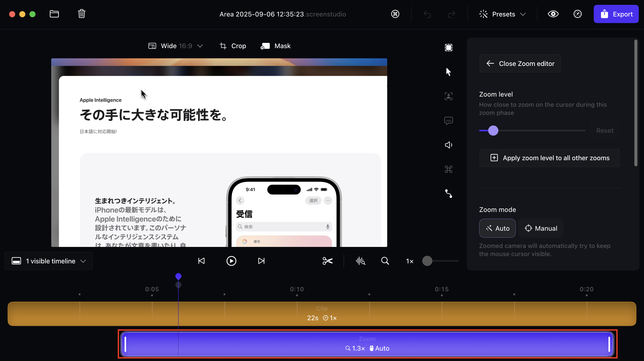Click the play button
Viewport: 644px width, 361px height.
(x=231, y=261)
